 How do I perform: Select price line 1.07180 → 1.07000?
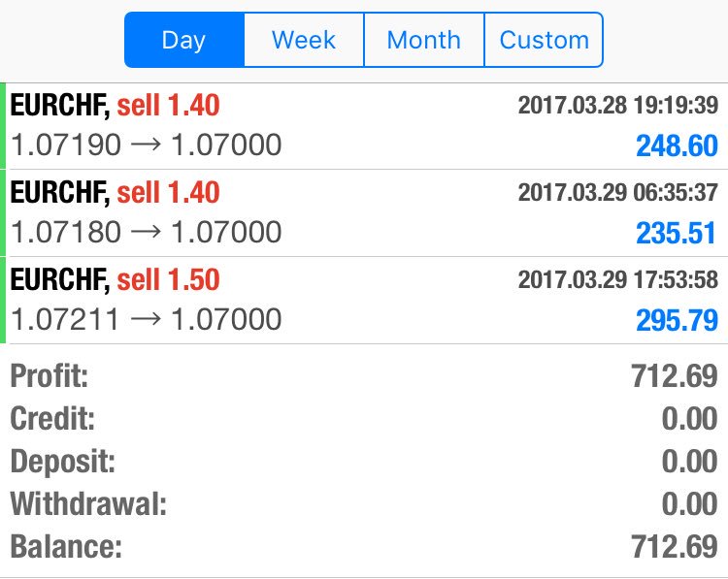coord(146,232)
